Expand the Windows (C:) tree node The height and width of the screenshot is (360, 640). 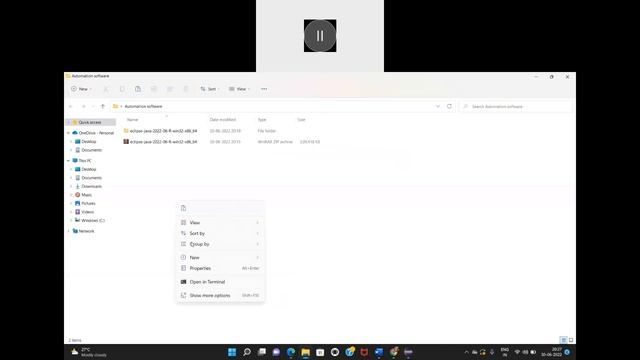click(x=71, y=221)
